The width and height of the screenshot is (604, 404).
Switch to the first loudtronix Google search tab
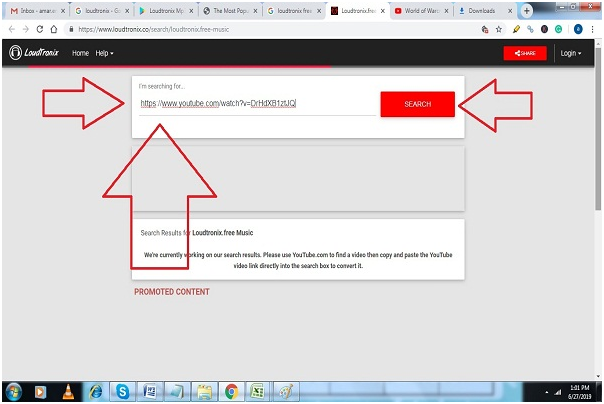coord(102,11)
